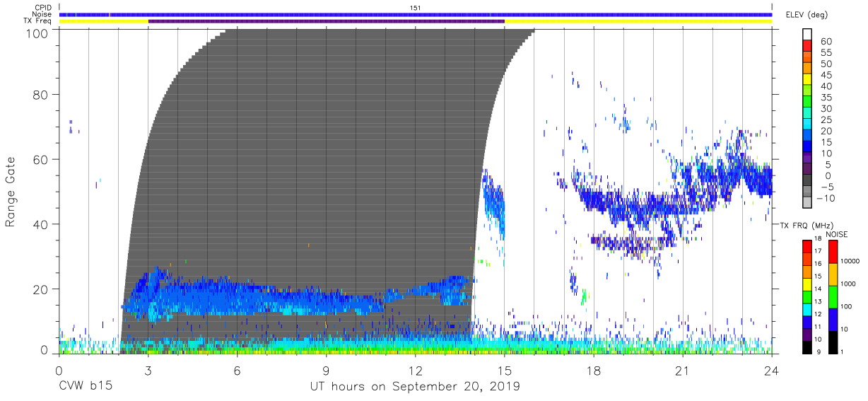
Task: Pick cyan swatch between 20 and 25 ELEV
Action: (x=808, y=125)
